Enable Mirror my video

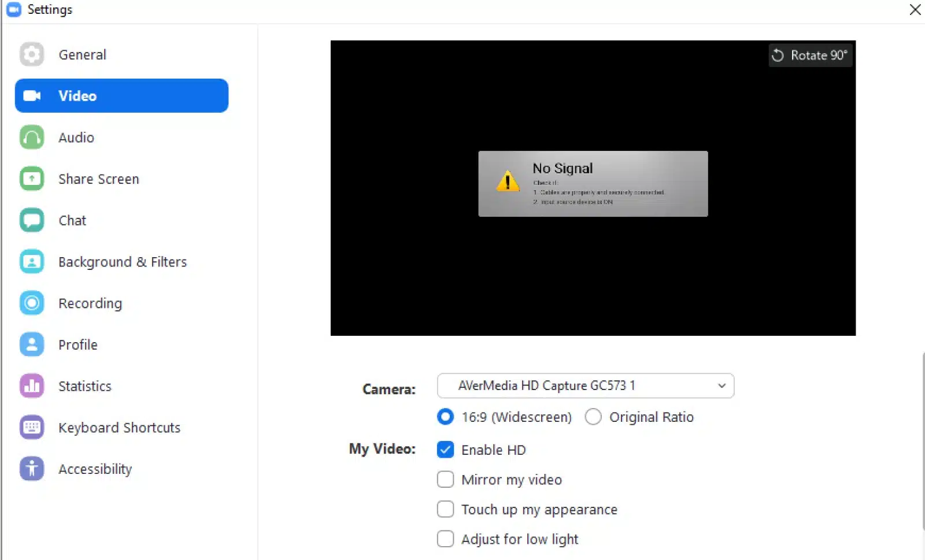pyautogui.click(x=445, y=480)
